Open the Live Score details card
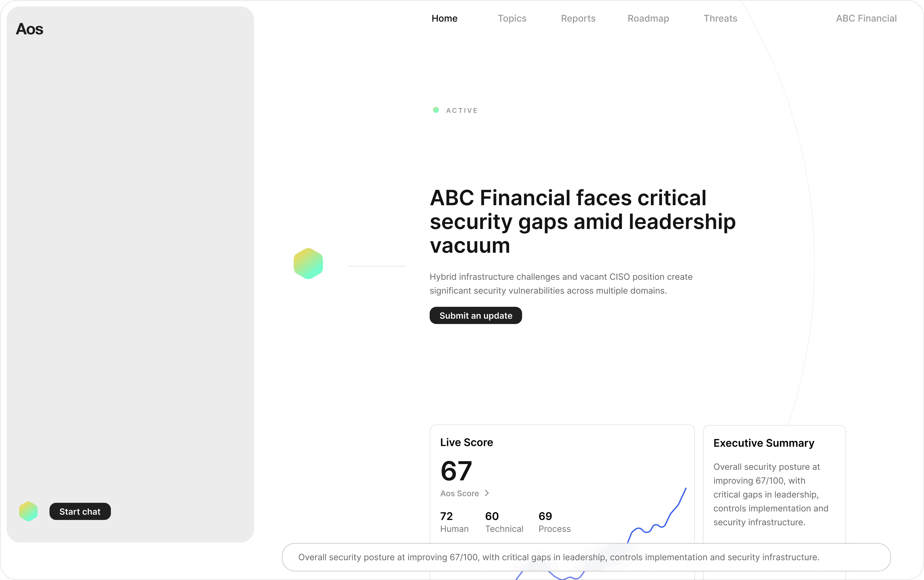The image size is (924, 580). click(x=466, y=442)
